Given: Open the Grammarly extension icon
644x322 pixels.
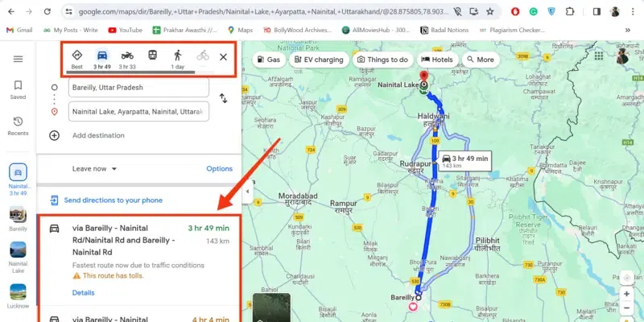Looking at the screenshot, I should pyautogui.click(x=533, y=12).
